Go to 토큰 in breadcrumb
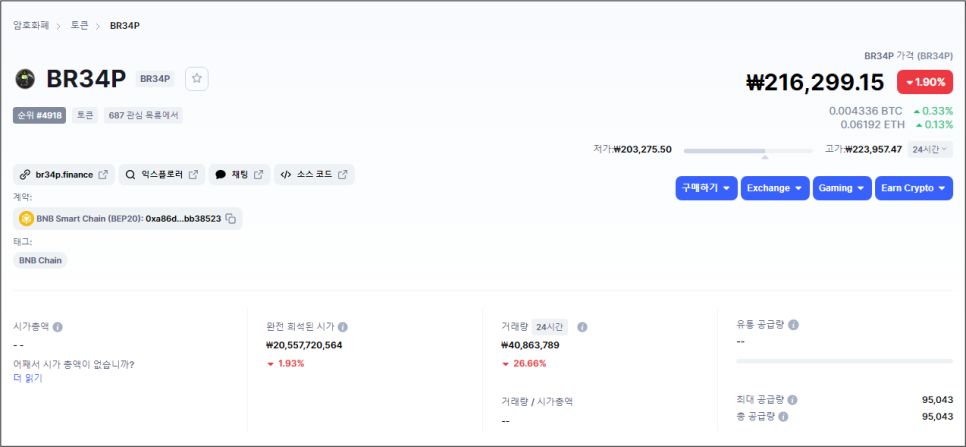The height and width of the screenshot is (447, 966). pyautogui.click(x=79, y=26)
